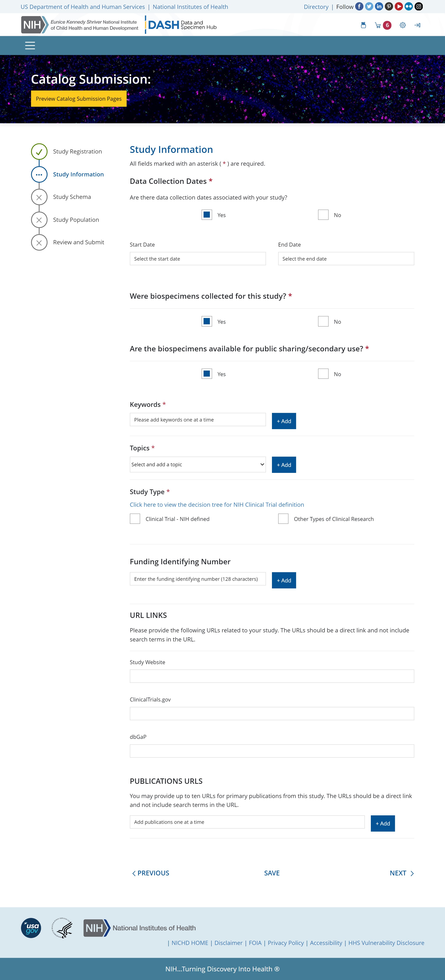Open the Start Date picker field
Image resolution: width=445 pixels, height=980 pixels.
(x=198, y=259)
